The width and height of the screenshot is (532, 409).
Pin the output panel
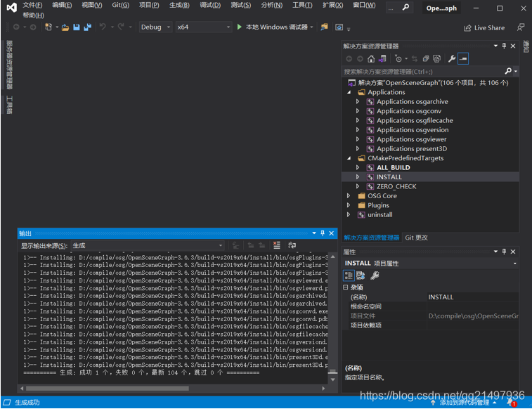323,233
